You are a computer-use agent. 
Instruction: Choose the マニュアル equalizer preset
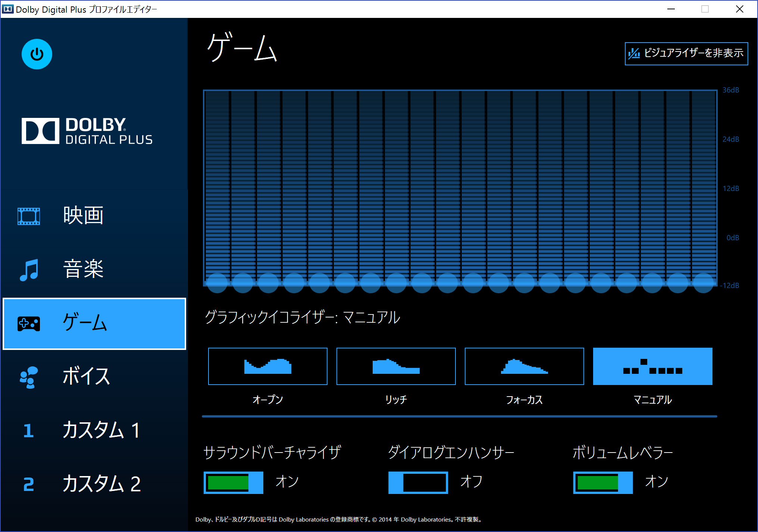[x=653, y=366]
